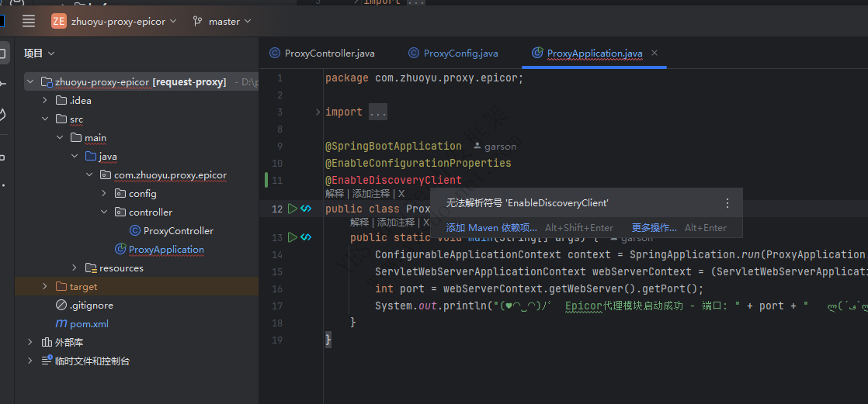Image resolution: width=868 pixels, height=404 pixels.
Task: Click @SpringBootApplication annotation text
Action: point(394,146)
